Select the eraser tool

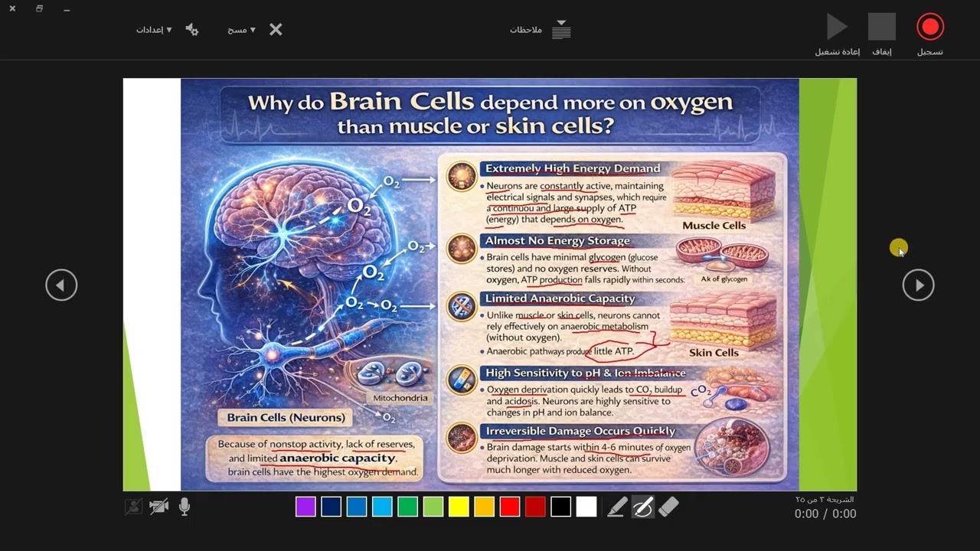point(668,507)
